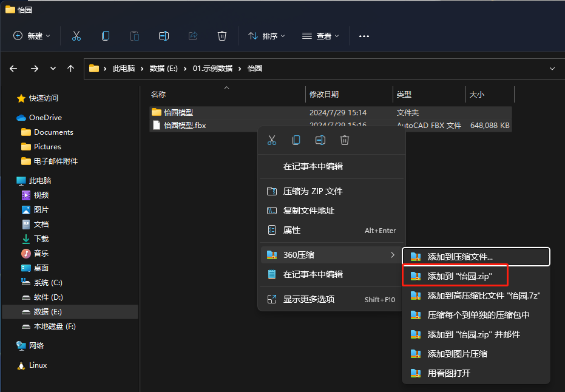Choose 压缩为 ZIP 文件 from the context menu
Screen dimensions: 565x392
click(x=313, y=191)
